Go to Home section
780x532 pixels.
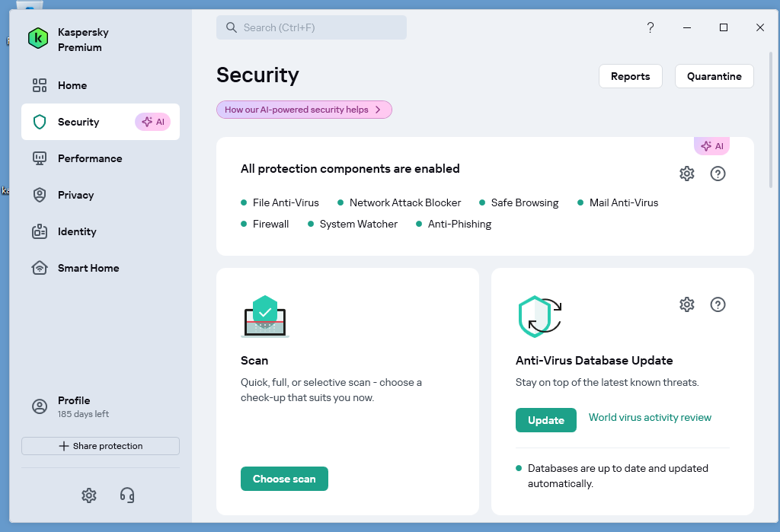[x=101, y=85]
